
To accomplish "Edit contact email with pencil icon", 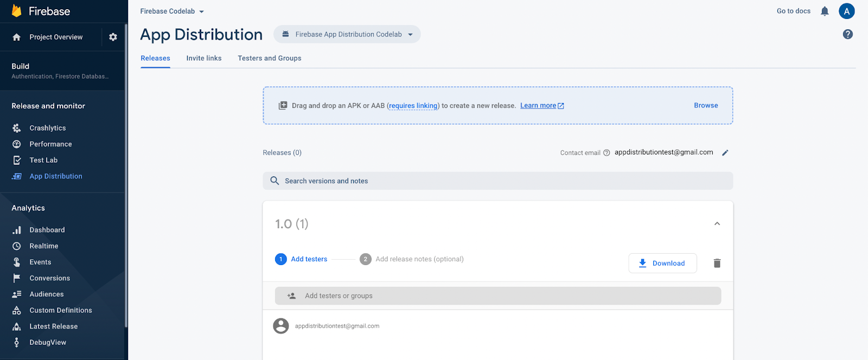I will [725, 153].
